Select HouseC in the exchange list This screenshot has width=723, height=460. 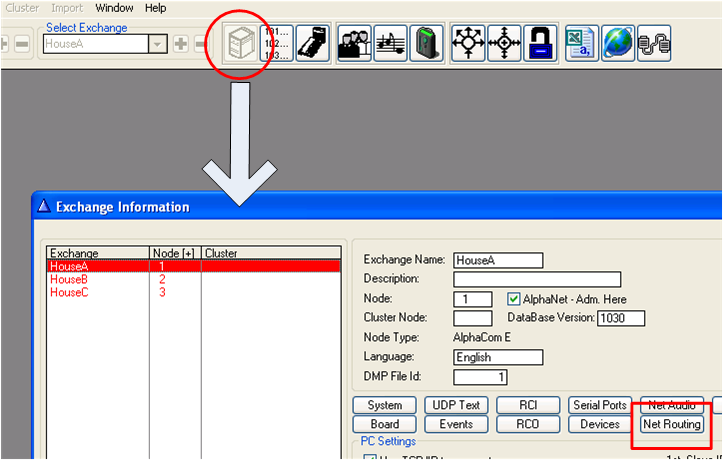pyautogui.click(x=69, y=293)
